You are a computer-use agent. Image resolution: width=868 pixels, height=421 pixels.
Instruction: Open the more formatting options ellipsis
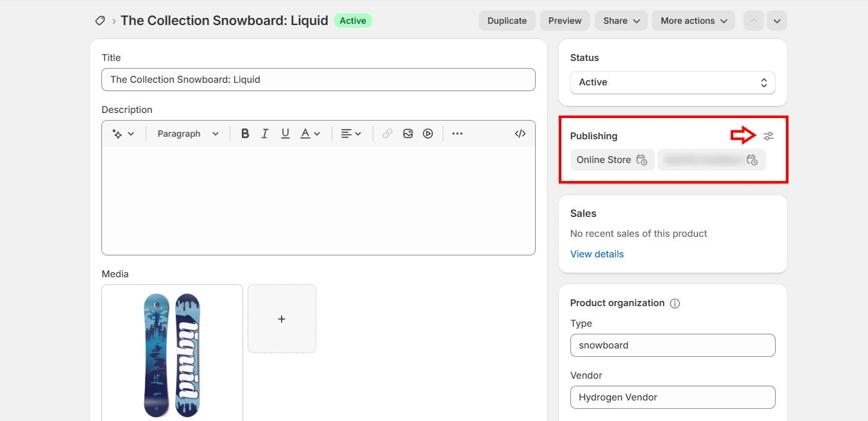pos(457,133)
